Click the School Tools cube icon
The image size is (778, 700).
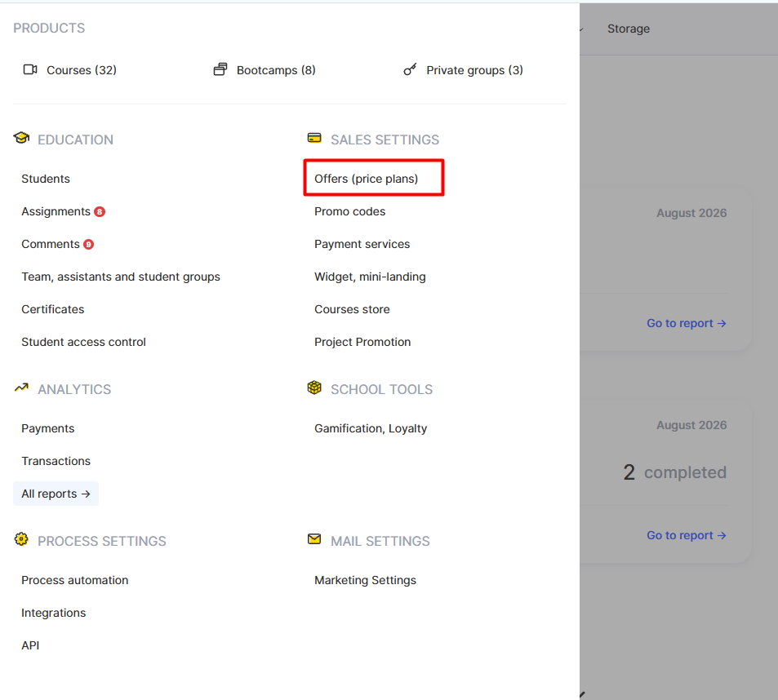[314, 388]
